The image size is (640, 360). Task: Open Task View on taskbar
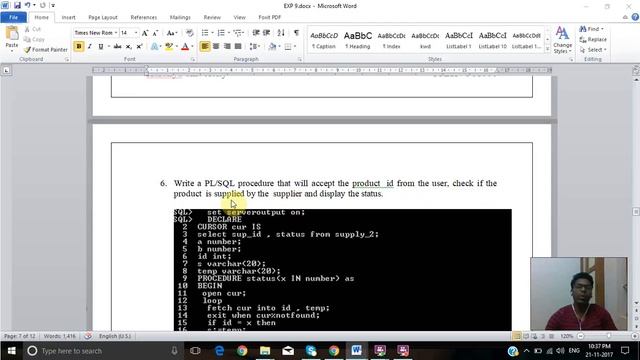click(195, 351)
